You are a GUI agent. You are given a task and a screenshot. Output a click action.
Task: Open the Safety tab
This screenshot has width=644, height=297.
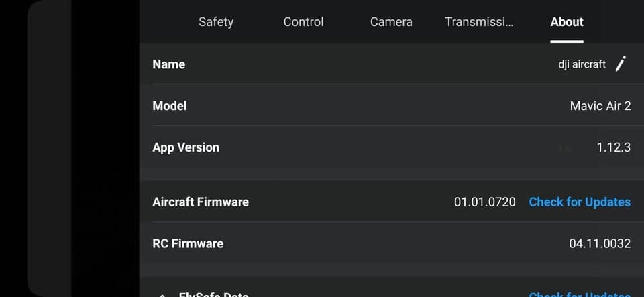tap(216, 21)
